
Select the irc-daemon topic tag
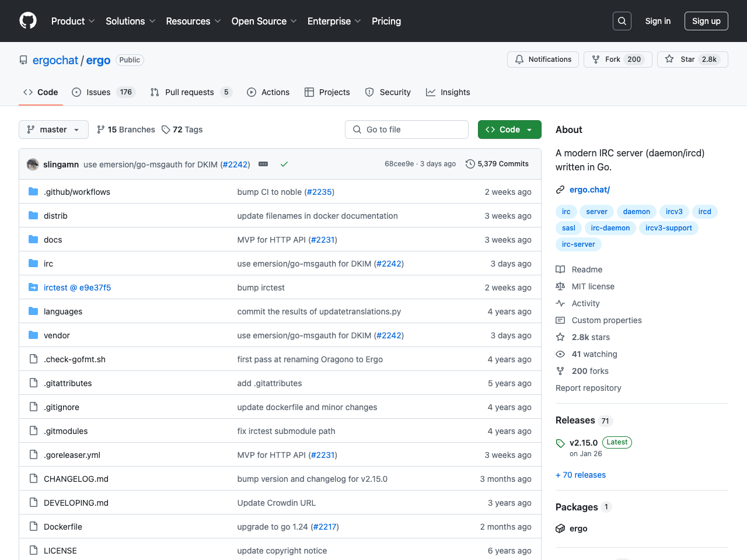(610, 228)
